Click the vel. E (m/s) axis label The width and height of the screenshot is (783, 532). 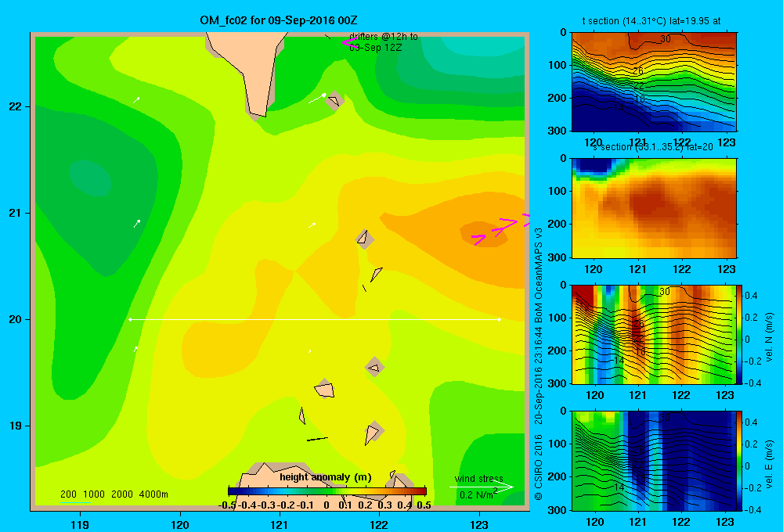769,464
